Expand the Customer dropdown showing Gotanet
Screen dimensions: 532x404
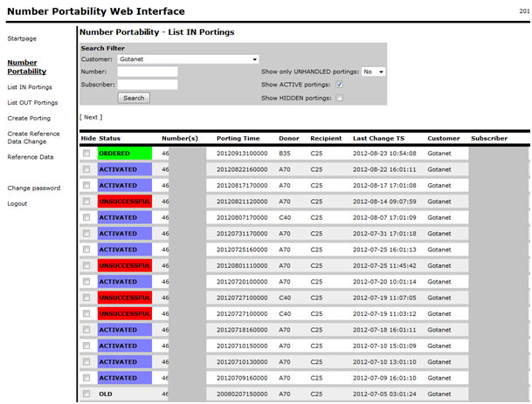(x=188, y=59)
